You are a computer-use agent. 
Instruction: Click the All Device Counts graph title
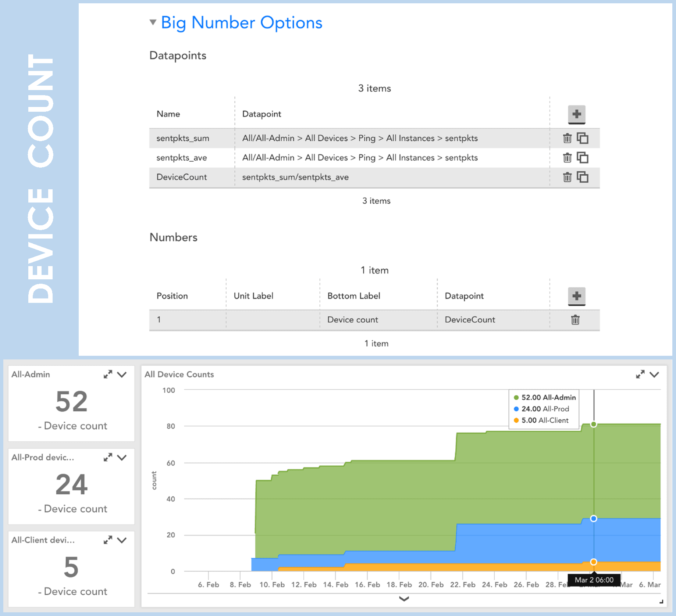point(179,375)
